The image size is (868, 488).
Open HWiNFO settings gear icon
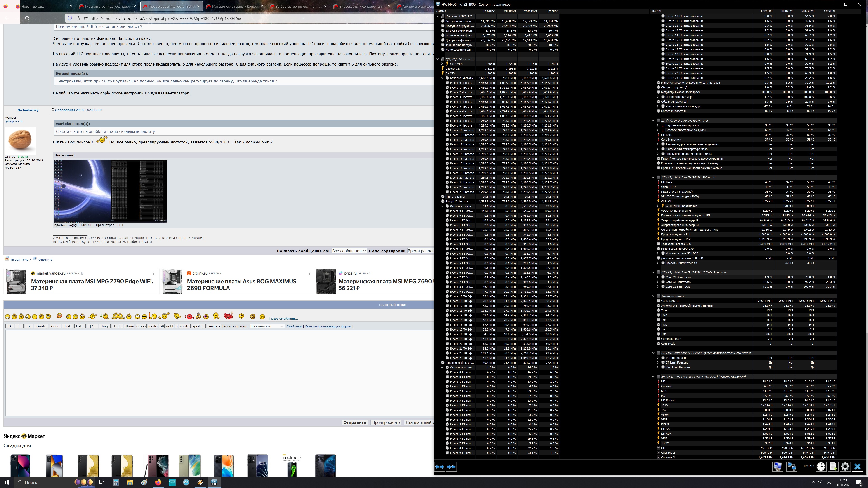(845, 467)
